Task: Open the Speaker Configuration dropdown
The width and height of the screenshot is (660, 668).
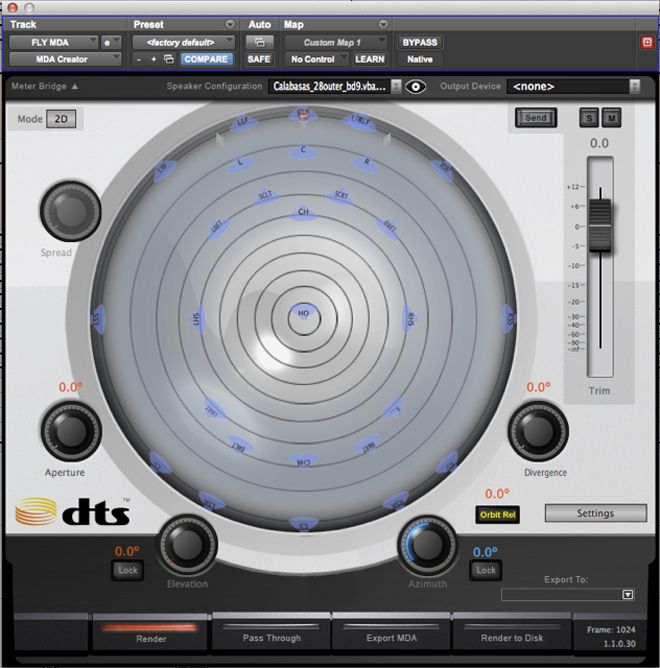Action: [x=335, y=87]
